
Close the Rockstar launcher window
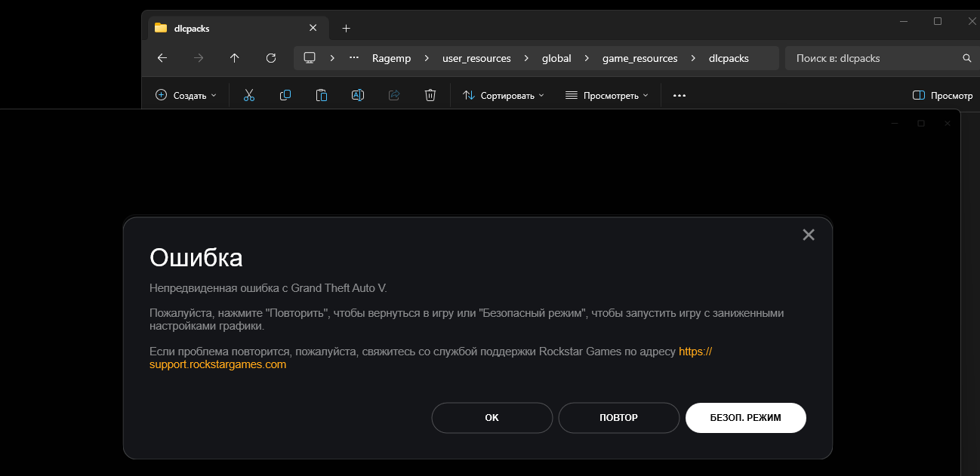[x=948, y=123]
